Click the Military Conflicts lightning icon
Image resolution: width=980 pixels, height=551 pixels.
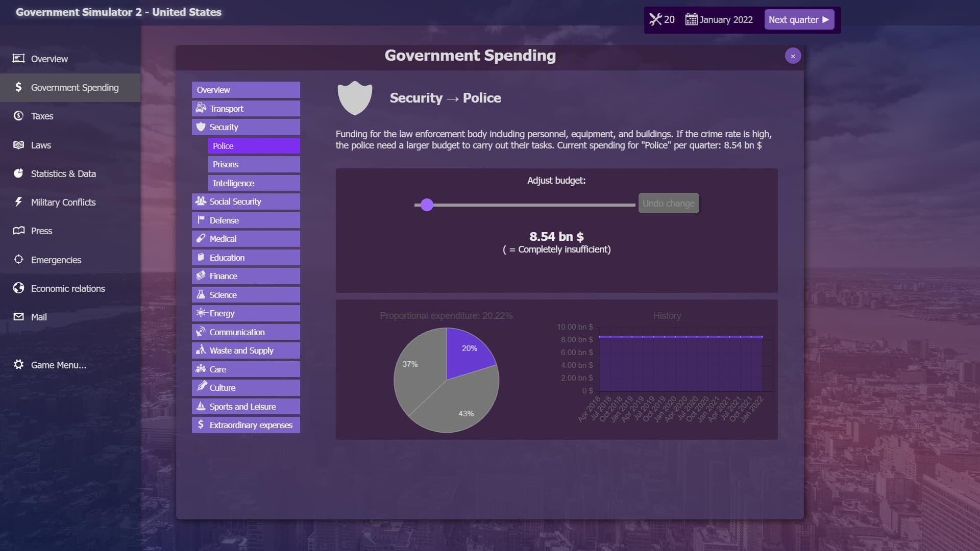(x=18, y=202)
